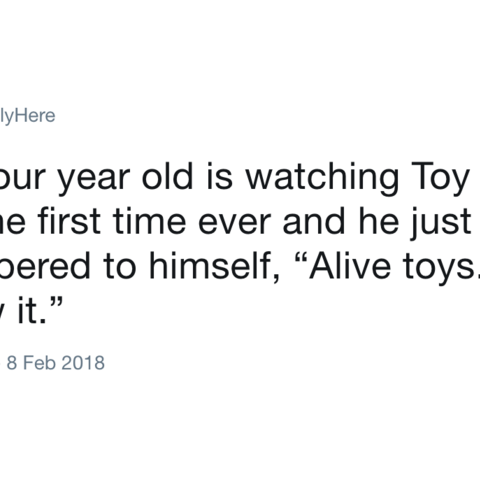Image resolution: width=480 pixels, height=480 pixels.
Task: Click the words "first time" in the tweet
Action: coord(112,222)
